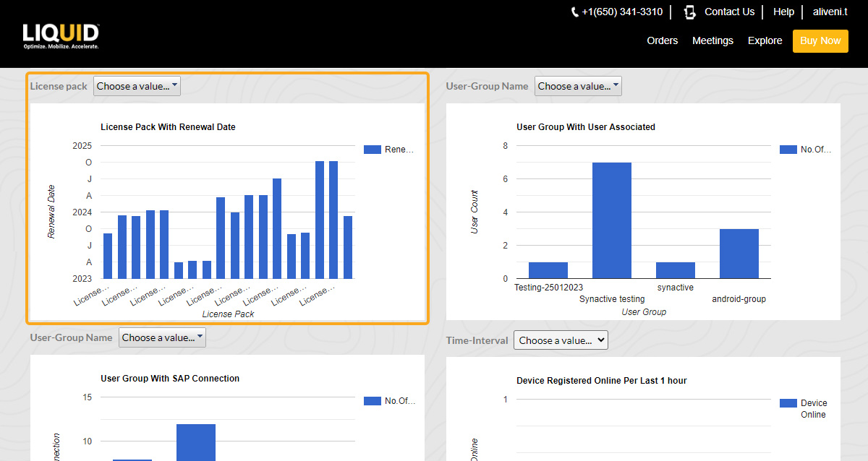This screenshot has width=868, height=461.
Task: Click the 'Time-Interval' filter label
Action: (477, 340)
